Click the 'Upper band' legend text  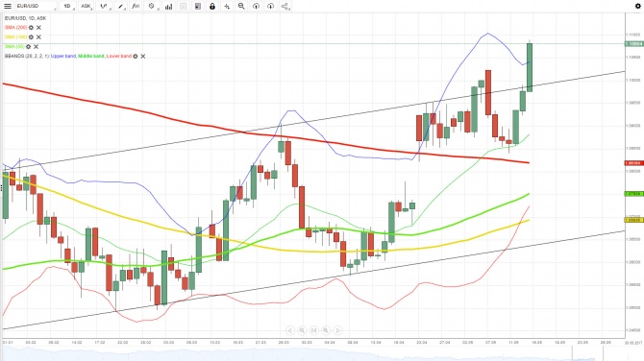[x=63, y=57]
